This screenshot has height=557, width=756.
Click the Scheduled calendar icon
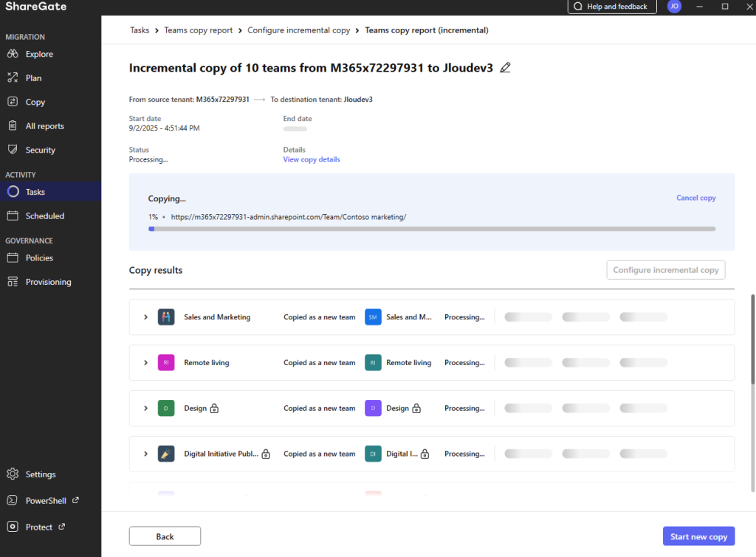pyautogui.click(x=13, y=216)
